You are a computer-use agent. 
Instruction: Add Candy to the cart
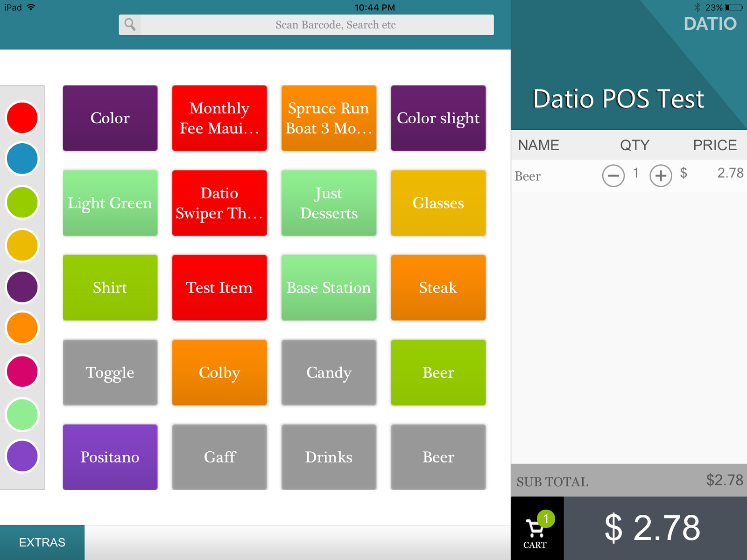click(329, 372)
